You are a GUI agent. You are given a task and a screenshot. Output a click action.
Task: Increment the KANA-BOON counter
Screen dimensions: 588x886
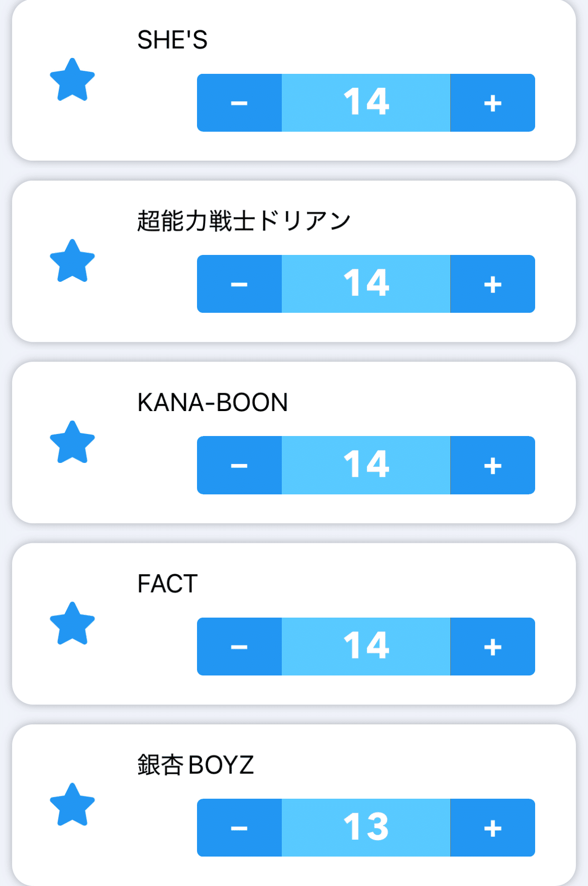[x=493, y=465]
